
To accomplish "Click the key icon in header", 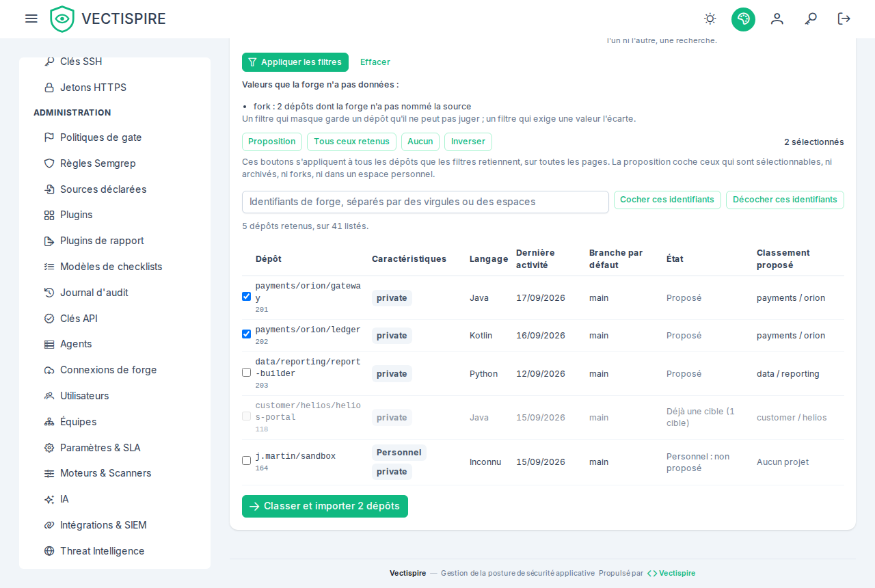I will (811, 19).
